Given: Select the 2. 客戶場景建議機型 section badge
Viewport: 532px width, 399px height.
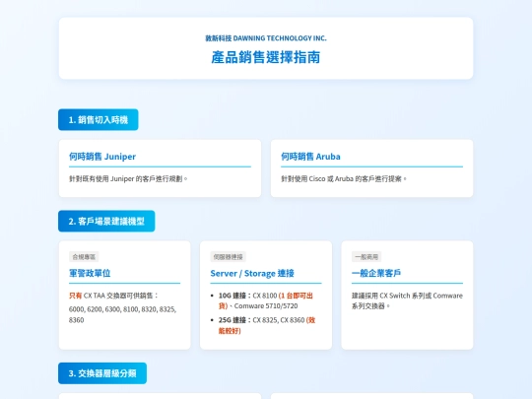Looking at the screenshot, I should [106, 222].
